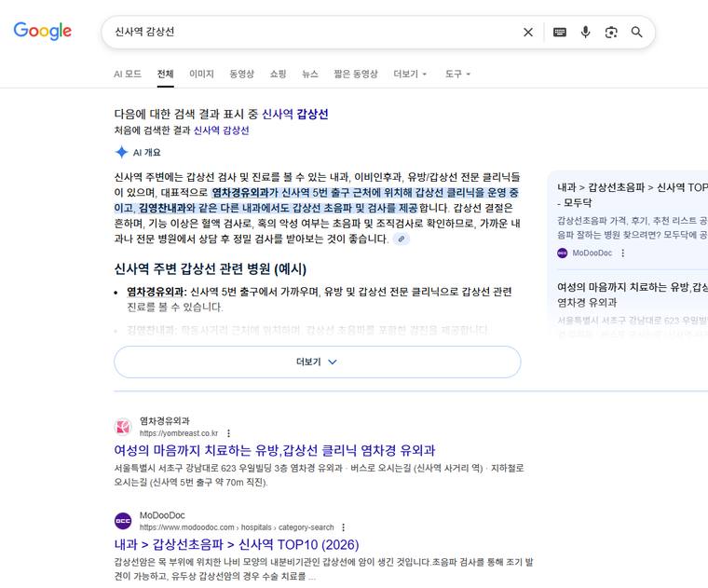Switch to the AI 모드 tab

pyautogui.click(x=128, y=74)
